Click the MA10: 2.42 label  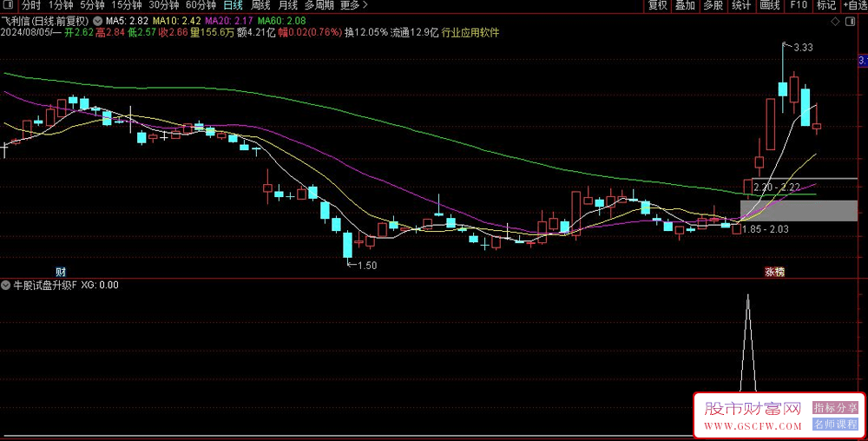176,21
